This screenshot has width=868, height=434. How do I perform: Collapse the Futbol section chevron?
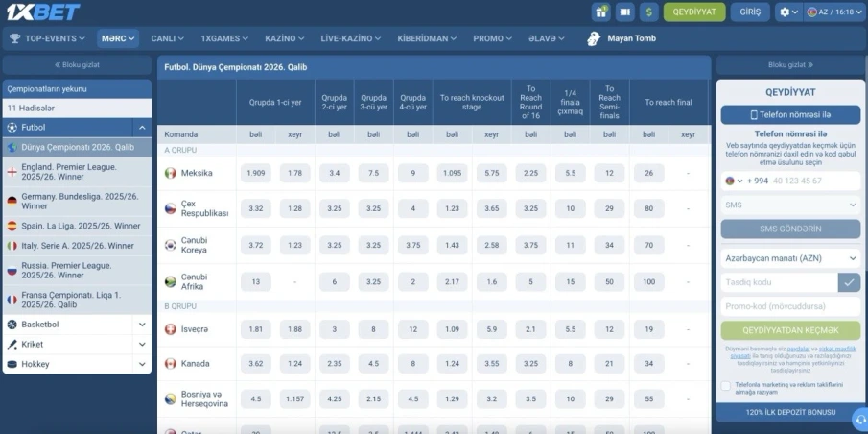click(142, 128)
